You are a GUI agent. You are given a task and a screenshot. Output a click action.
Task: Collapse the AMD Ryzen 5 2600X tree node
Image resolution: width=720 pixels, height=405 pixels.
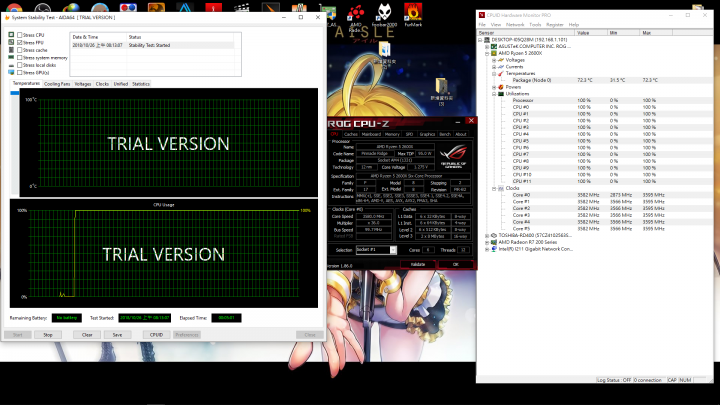coord(487,53)
